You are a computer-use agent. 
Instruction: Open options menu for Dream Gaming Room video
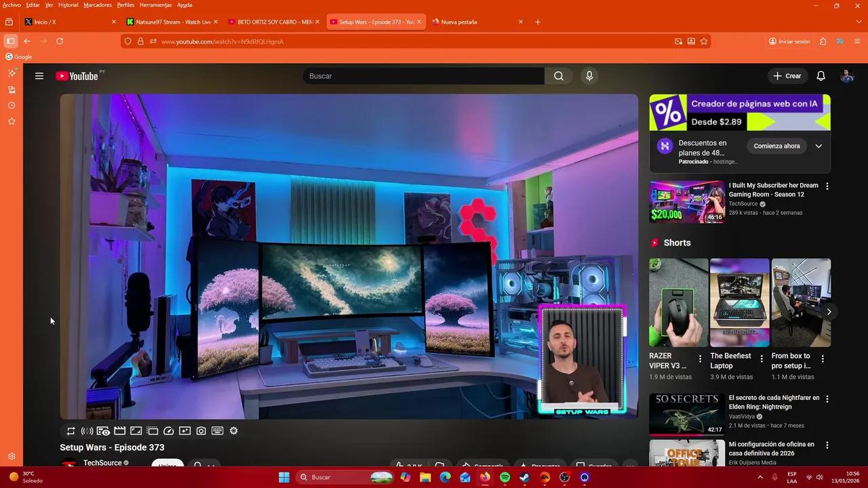(827, 185)
